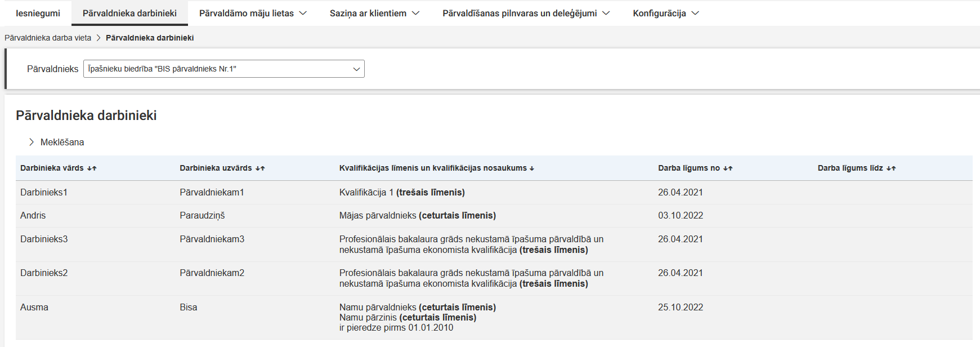Open the Pārvaldnieks selection dropdown
980x347 pixels.
(223, 69)
